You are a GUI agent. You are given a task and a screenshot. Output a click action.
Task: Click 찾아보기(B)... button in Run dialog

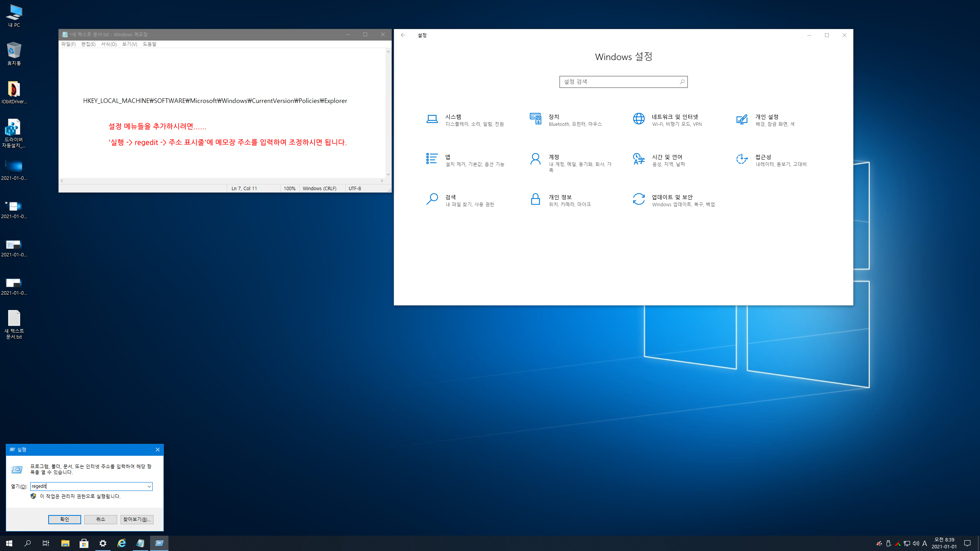pos(137,519)
